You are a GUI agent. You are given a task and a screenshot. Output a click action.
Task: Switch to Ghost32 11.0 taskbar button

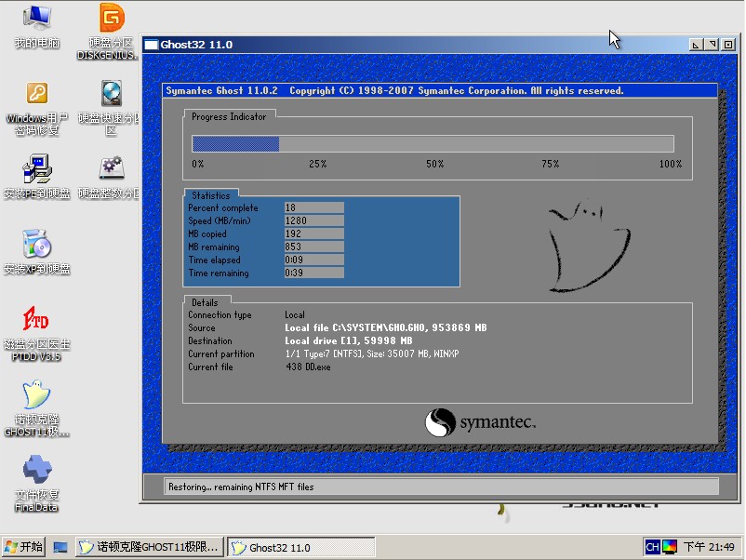(x=301, y=548)
